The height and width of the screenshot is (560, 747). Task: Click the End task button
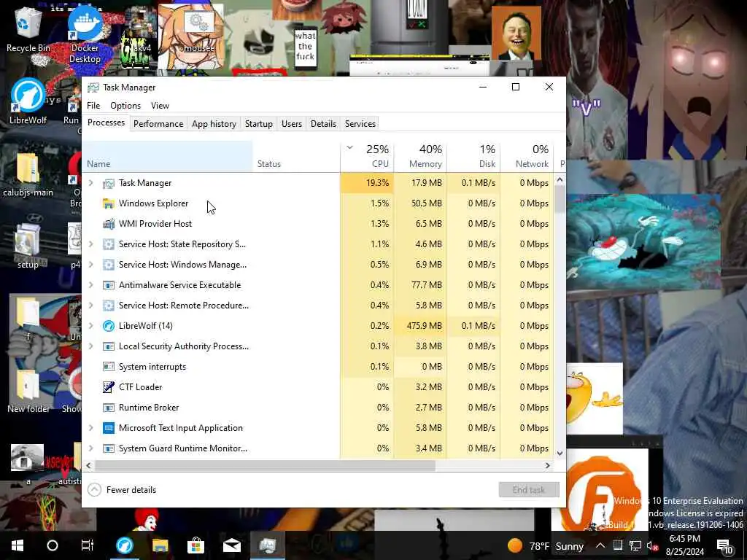click(529, 490)
